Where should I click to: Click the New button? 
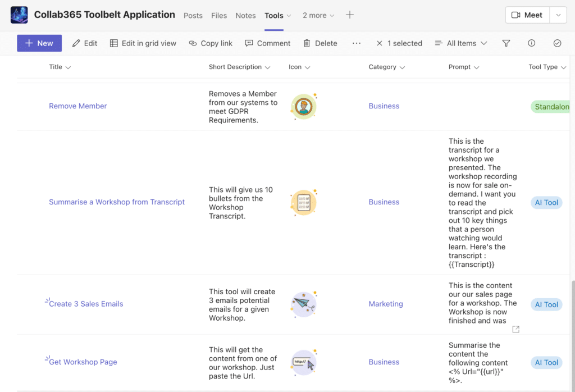click(39, 43)
